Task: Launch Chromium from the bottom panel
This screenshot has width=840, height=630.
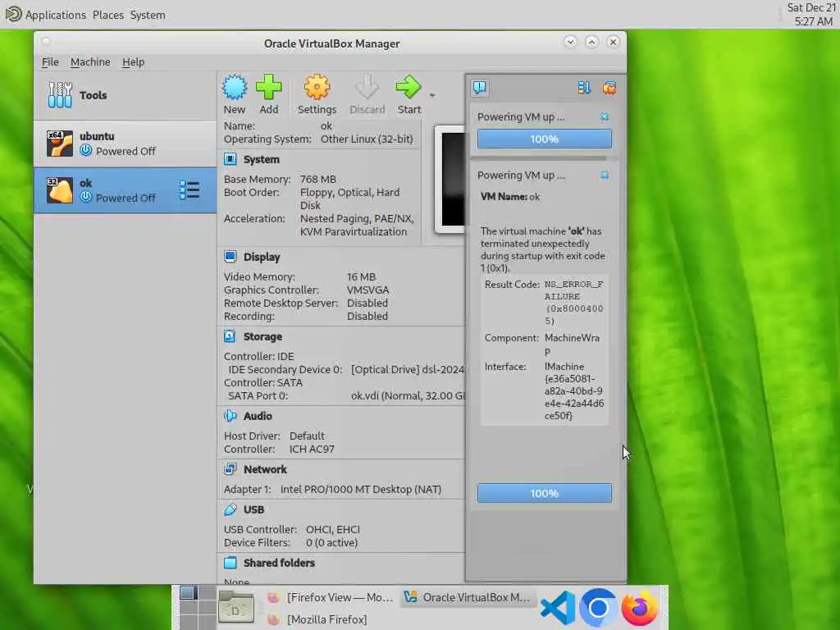Action: (x=598, y=608)
